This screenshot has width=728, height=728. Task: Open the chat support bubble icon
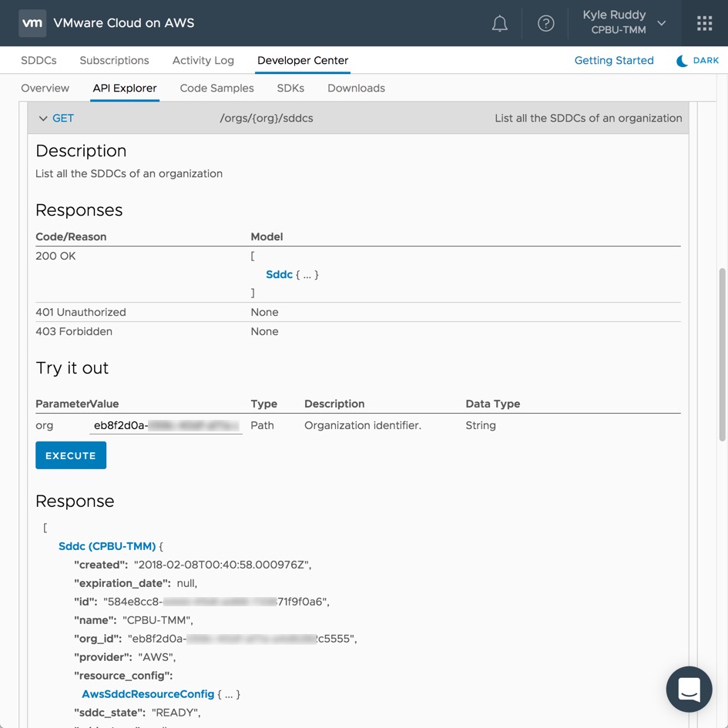[x=689, y=689]
